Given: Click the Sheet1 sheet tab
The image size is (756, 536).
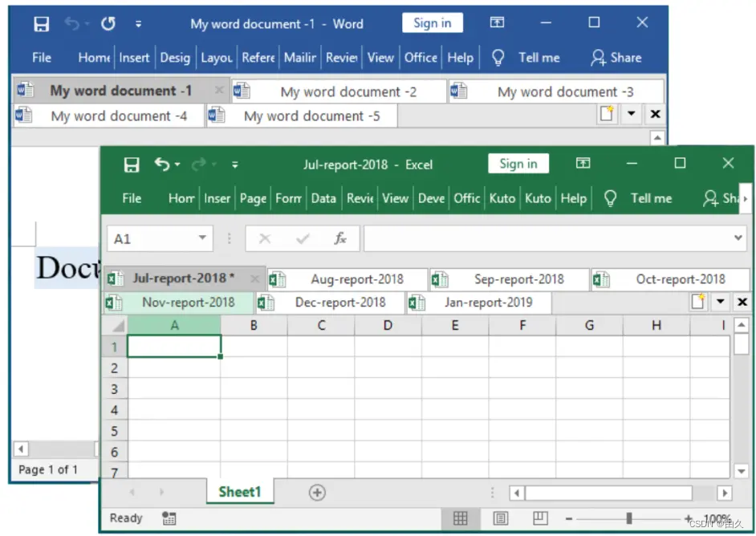Looking at the screenshot, I should pyautogui.click(x=240, y=492).
